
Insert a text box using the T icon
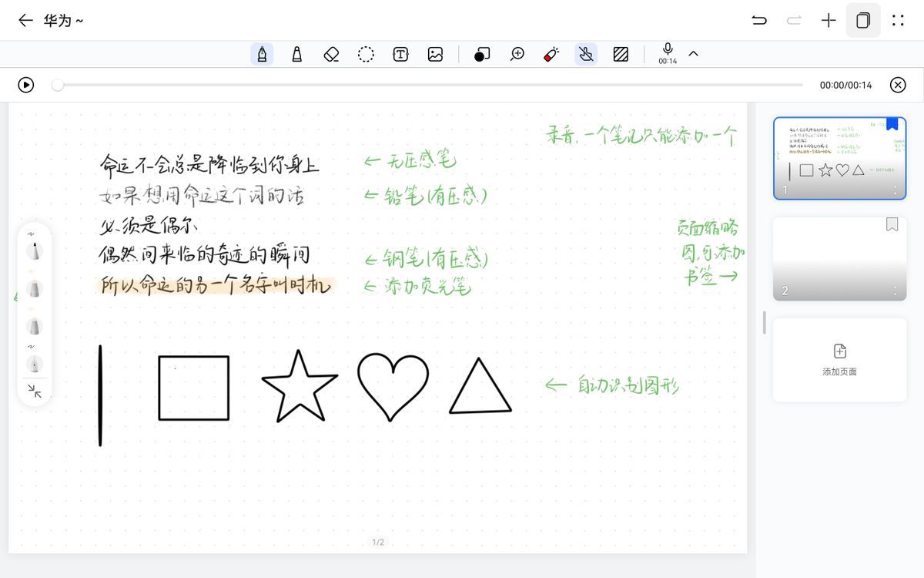click(400, 54)
